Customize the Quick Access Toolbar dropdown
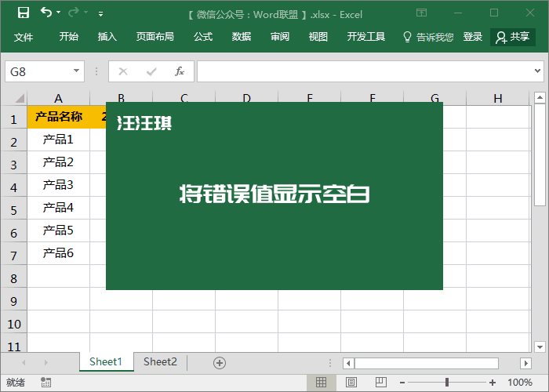This screenshot has width=549, height=392. click(101, 14)
